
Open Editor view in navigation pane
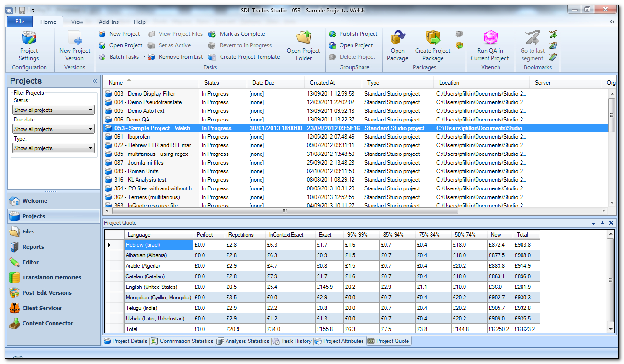(x=54, y=262)
